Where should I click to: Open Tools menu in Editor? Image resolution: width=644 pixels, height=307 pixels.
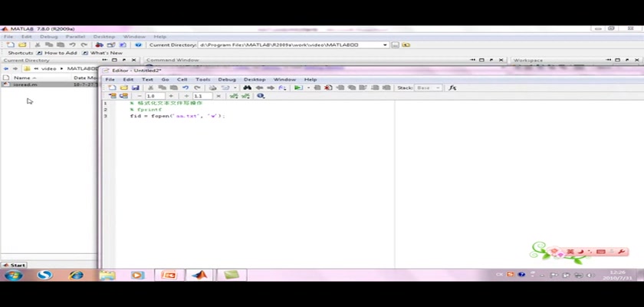click(x=202, y=79)
